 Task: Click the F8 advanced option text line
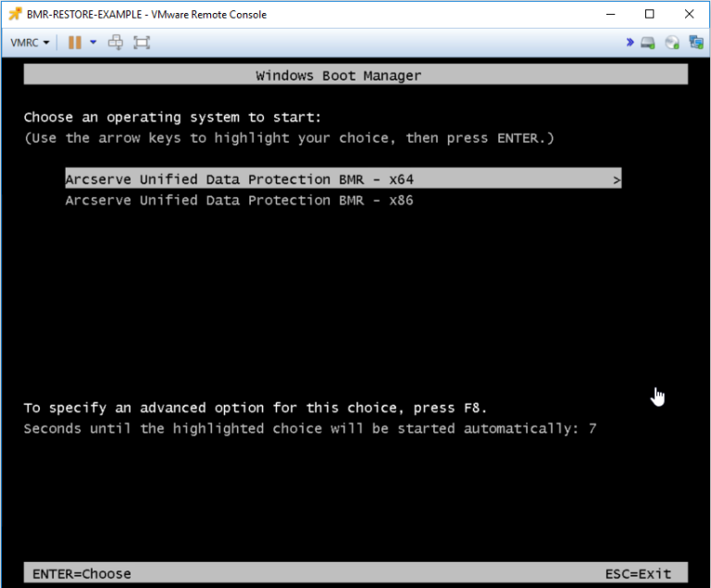[256, 407]
